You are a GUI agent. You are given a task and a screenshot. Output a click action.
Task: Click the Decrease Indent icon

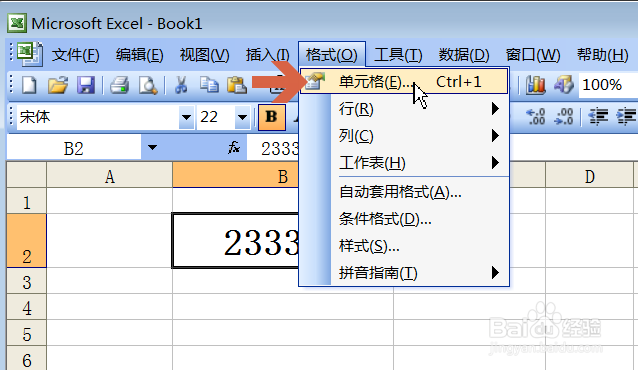click(x=598, y=117)
